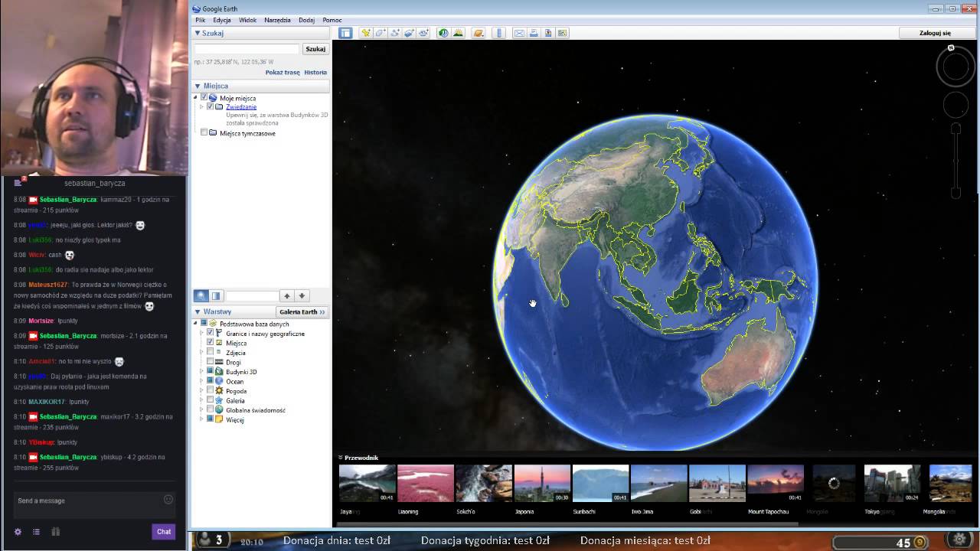Screen dimensions: 980x551
Task: Uncheck the Zwiedzanie checkbox
Action: point(211,106)
